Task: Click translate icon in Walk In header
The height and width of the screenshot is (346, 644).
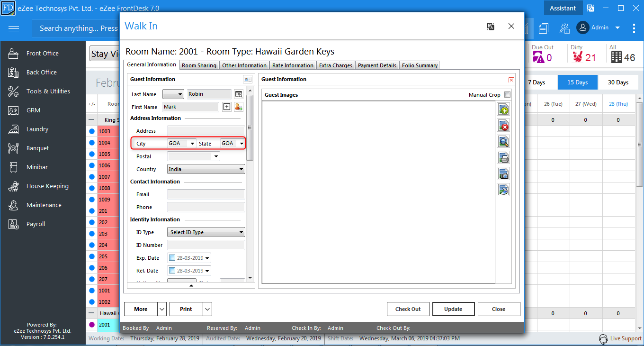Action: [x=491, y=27]
